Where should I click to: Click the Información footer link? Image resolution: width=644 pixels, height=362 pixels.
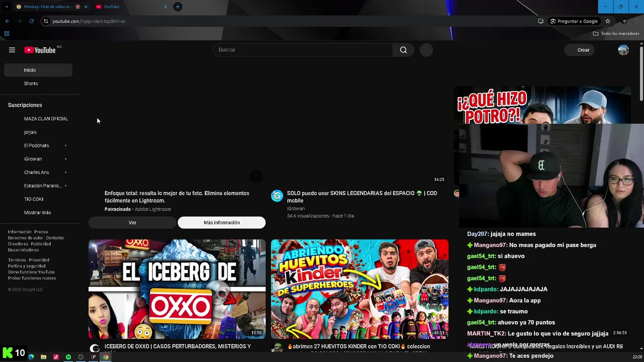(20, 232)
